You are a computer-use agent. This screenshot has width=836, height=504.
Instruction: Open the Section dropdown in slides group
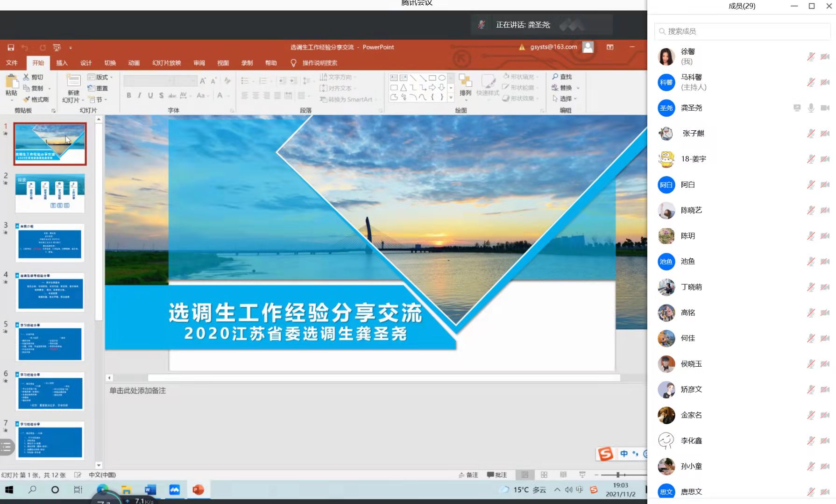point(99,99)
